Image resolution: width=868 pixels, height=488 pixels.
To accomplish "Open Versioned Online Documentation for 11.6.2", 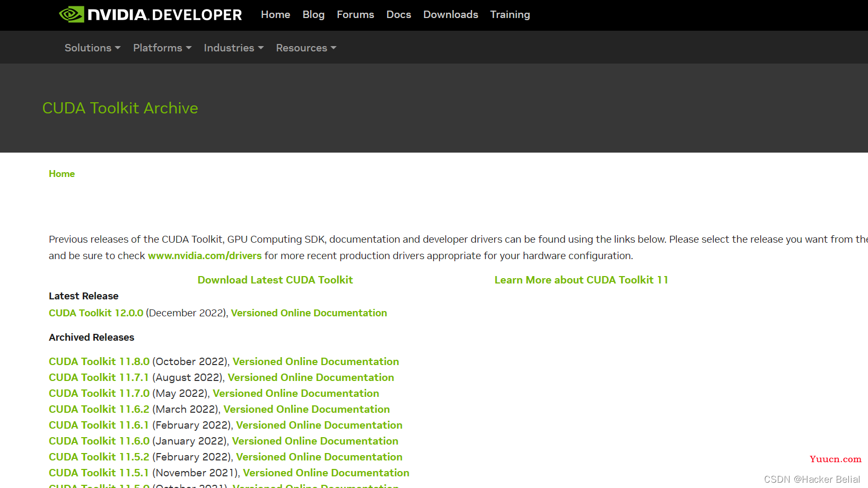I will 306,409.
